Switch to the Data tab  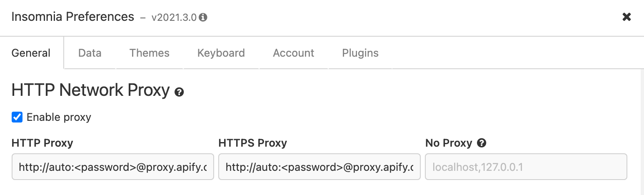(90, 53)
